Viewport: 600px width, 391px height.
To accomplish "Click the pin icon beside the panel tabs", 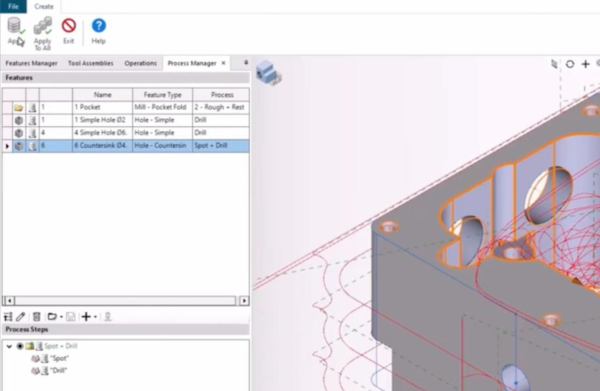I will point(246,62).
